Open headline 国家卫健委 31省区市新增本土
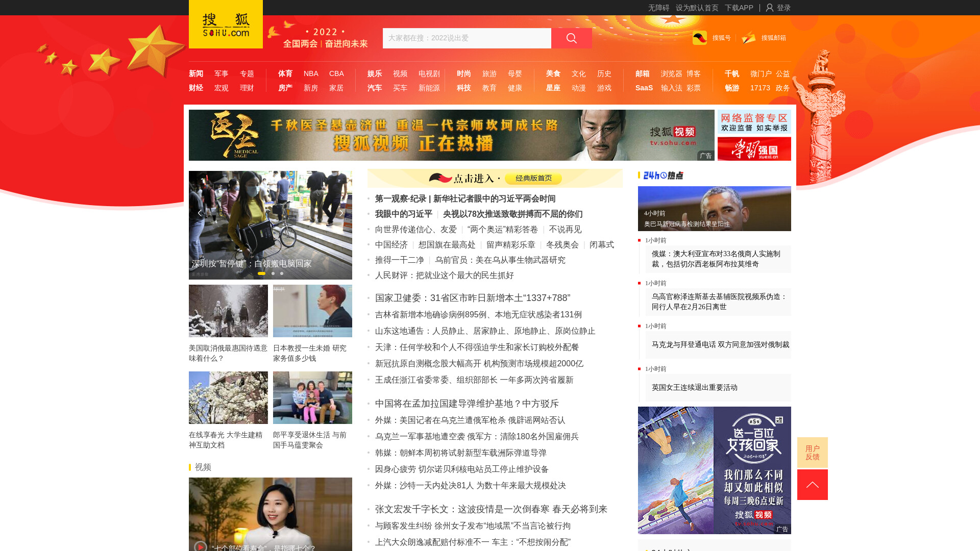This screenshot has width=980, height=551. pos(473,298)
